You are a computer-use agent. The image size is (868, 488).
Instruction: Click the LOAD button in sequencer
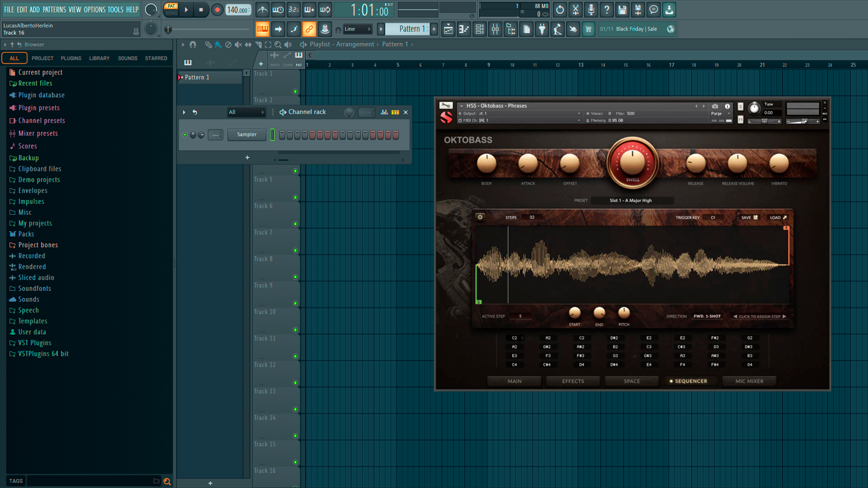point(778,217)
